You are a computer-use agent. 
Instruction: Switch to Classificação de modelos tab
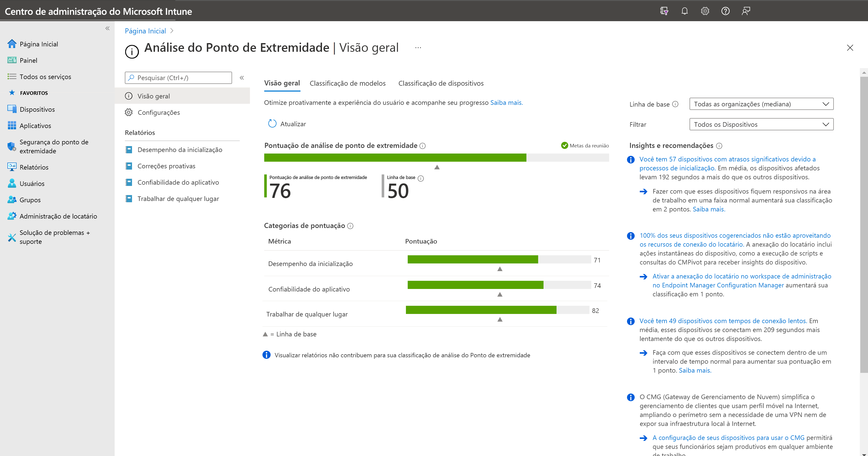tap(347, 83)
